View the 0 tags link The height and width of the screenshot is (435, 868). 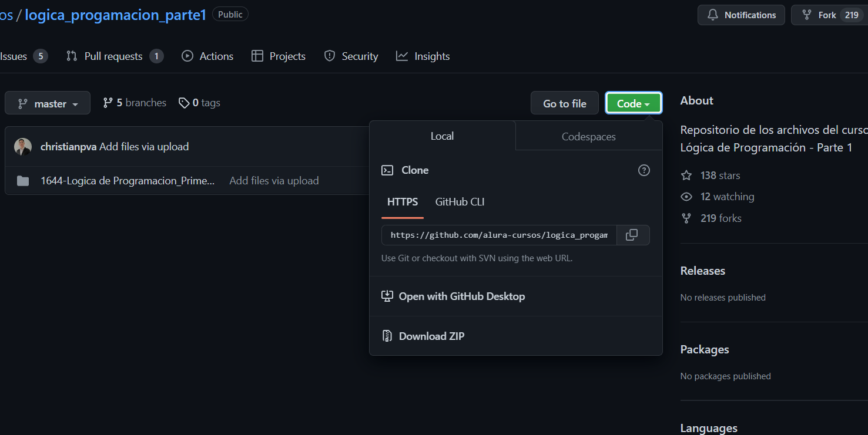[x=199, y=103]
